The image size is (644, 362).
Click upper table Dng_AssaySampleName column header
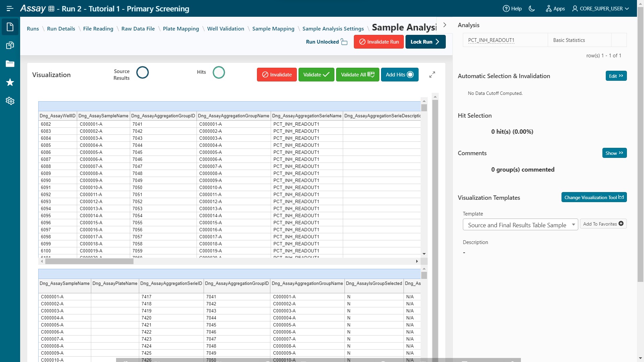(103, 116)
